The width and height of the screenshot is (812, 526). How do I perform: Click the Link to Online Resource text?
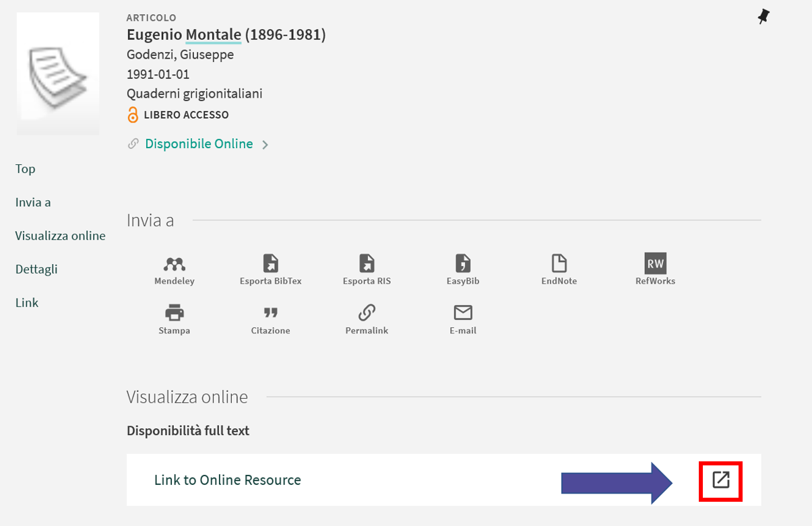(228, 480)
